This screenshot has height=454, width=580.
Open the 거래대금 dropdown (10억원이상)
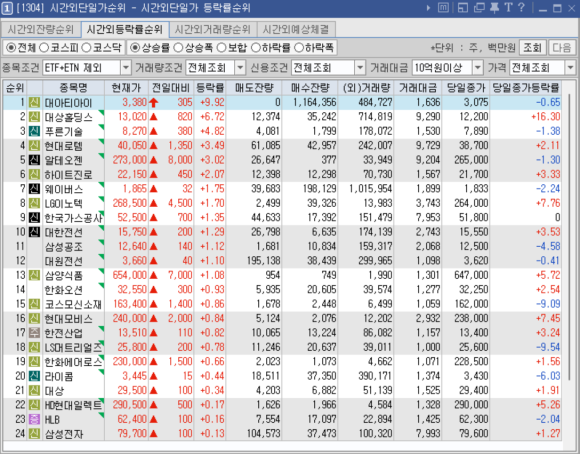tap(478, 68)
